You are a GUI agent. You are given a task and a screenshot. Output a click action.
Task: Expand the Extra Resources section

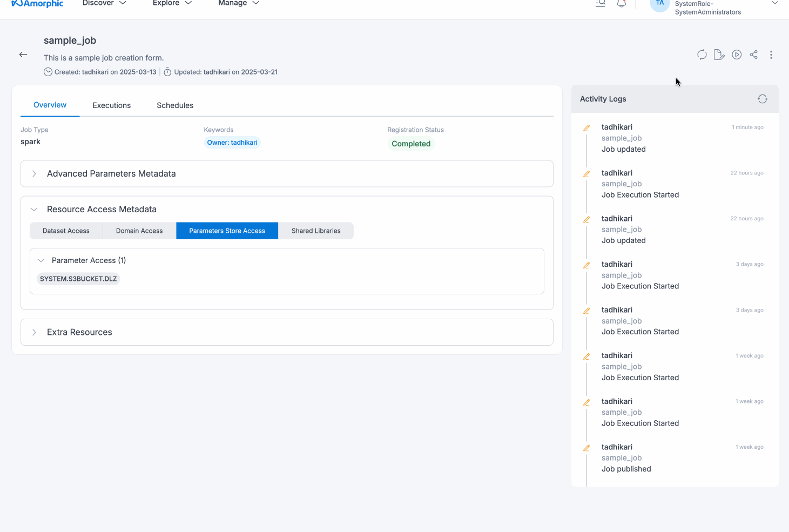pos(287,332)
